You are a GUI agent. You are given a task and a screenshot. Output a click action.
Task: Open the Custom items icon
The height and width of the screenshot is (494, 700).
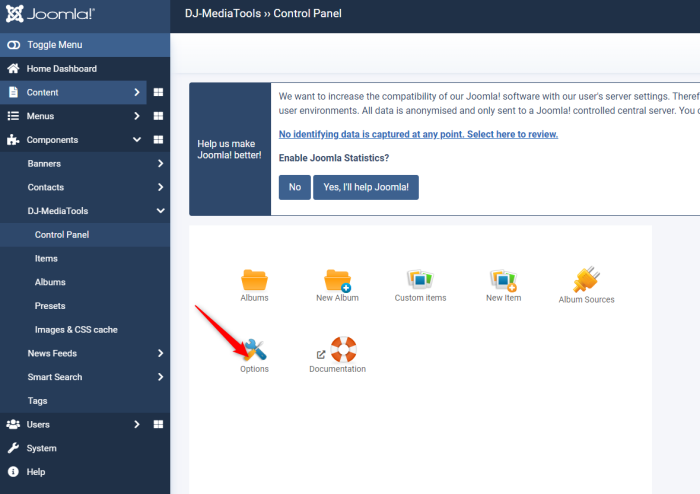pos(420,279)
